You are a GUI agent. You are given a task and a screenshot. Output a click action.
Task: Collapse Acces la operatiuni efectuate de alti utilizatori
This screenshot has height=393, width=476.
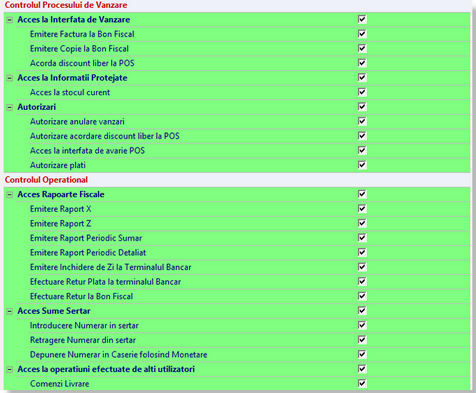(x=10, y=369)
